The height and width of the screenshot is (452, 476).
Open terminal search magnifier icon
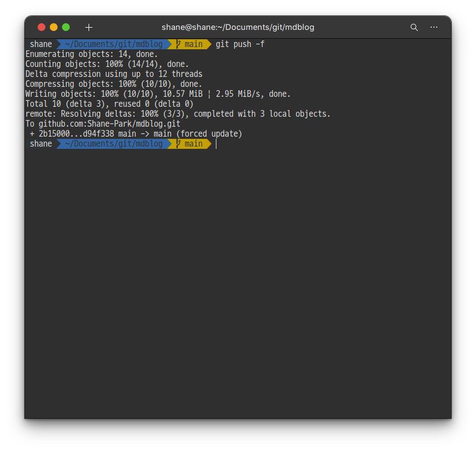click(x=414, y=27)
